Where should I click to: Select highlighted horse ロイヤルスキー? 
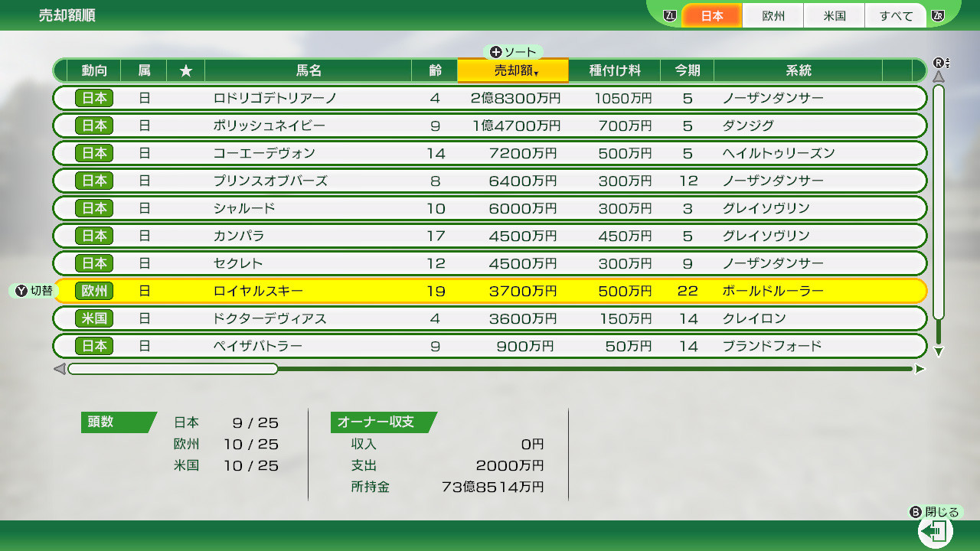coord(490,291)
